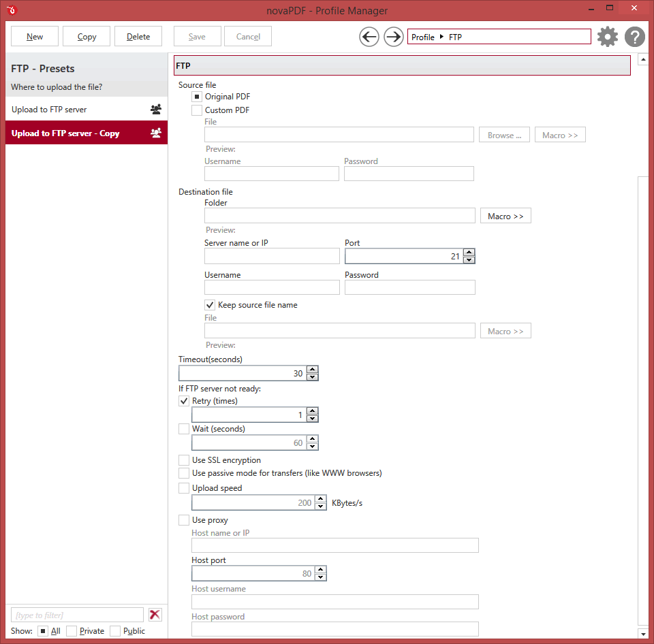Click the users icon on Upload to FTP server - Copy
Viewport: 654px width, 644px height.
(155, 133)
